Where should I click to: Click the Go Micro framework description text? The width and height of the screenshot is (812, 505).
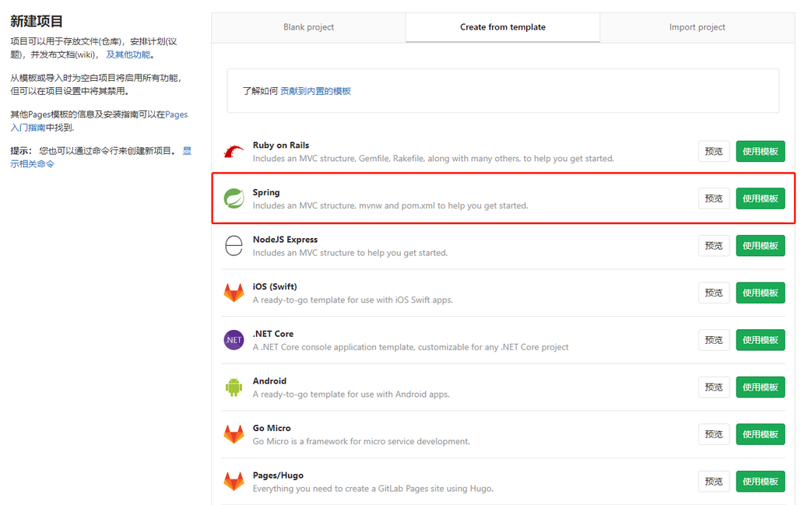(361, 441)
